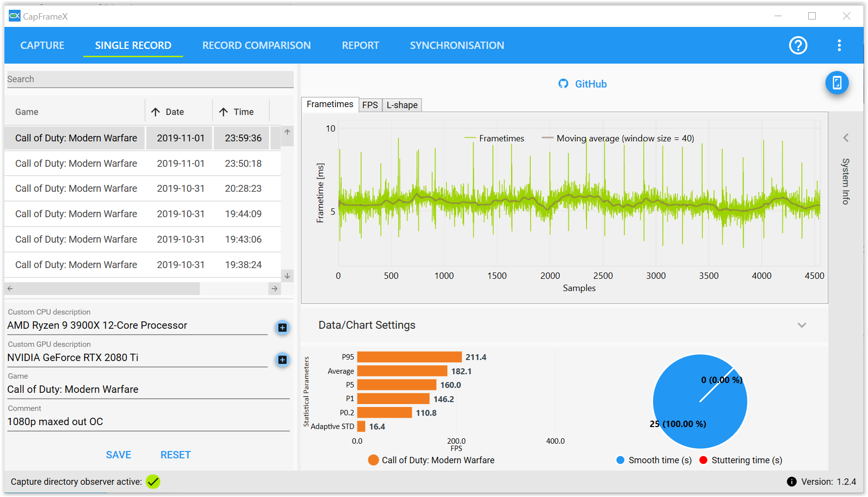Click the CapFrameX app logo

point(15,16)
